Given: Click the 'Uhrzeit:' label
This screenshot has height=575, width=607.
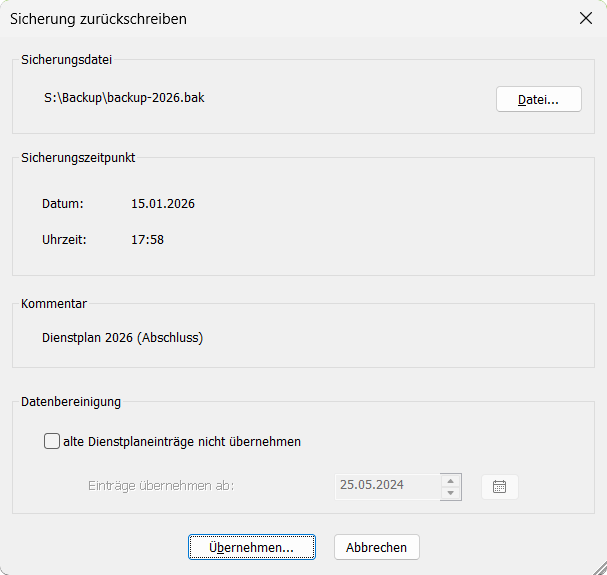Looking at the screenshot, I should point(64,240).
